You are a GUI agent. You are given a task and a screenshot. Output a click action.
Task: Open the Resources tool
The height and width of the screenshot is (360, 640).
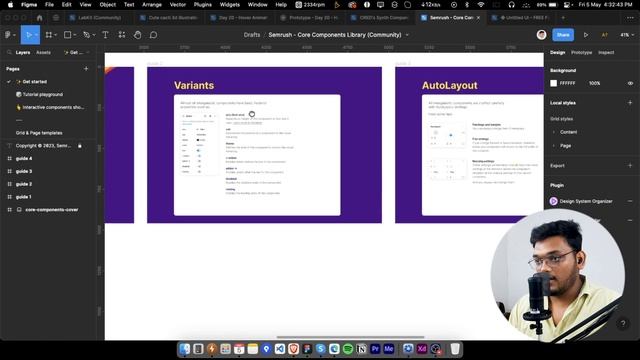(122, 35)
